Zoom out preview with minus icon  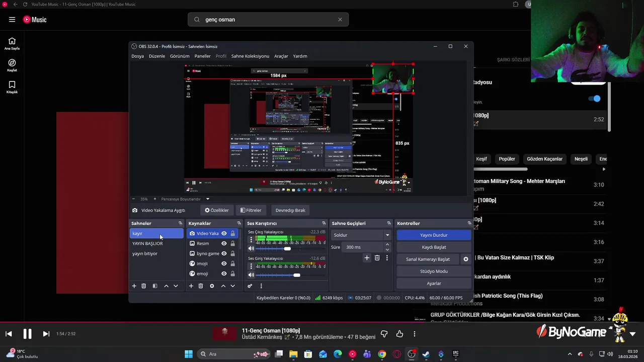tap(133, 199)
